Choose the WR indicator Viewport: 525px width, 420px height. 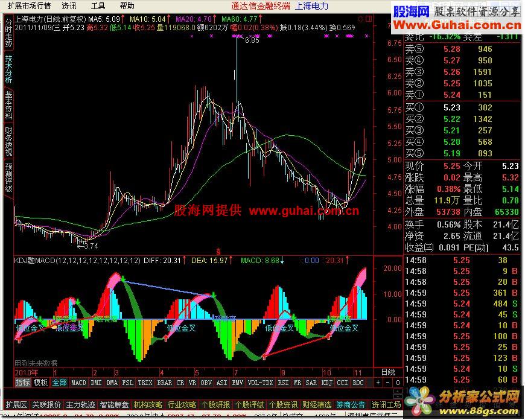[297, 383]
